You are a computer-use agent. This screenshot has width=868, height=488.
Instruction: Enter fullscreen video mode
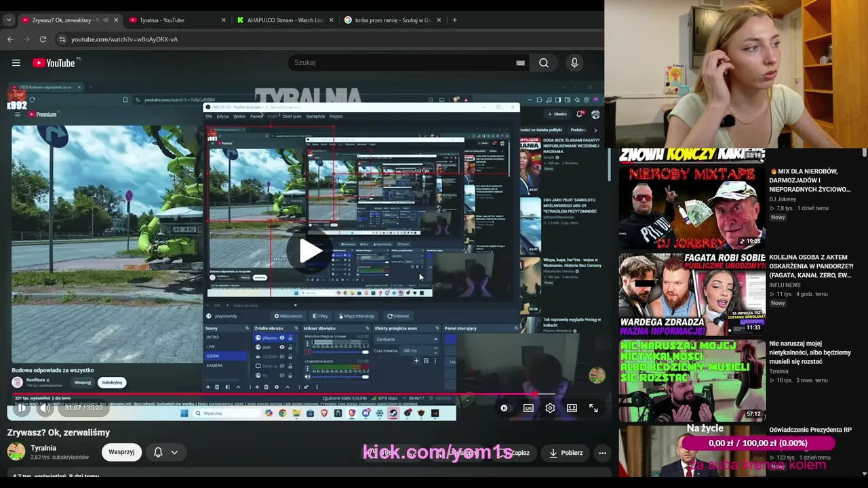pos(593,408)
